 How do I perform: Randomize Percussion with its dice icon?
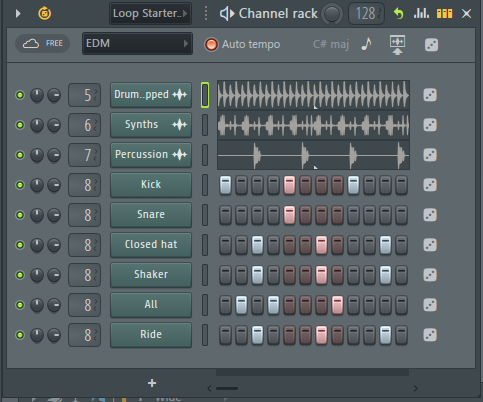[430, 155]
